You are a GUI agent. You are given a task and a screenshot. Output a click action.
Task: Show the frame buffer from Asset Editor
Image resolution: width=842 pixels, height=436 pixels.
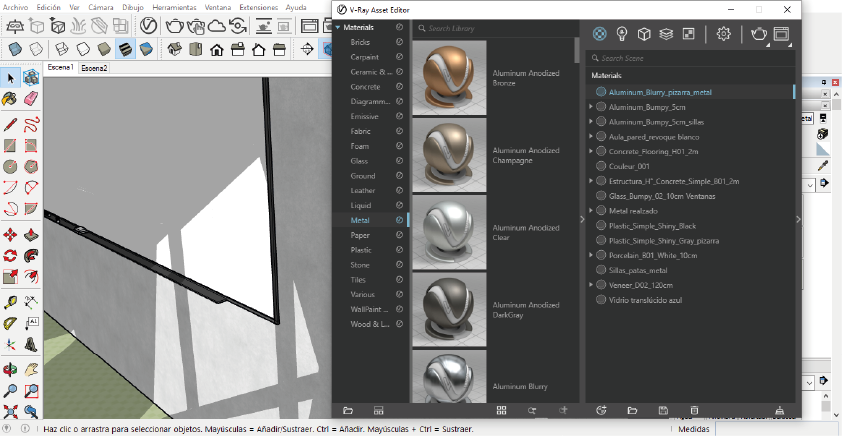point(781,34)
